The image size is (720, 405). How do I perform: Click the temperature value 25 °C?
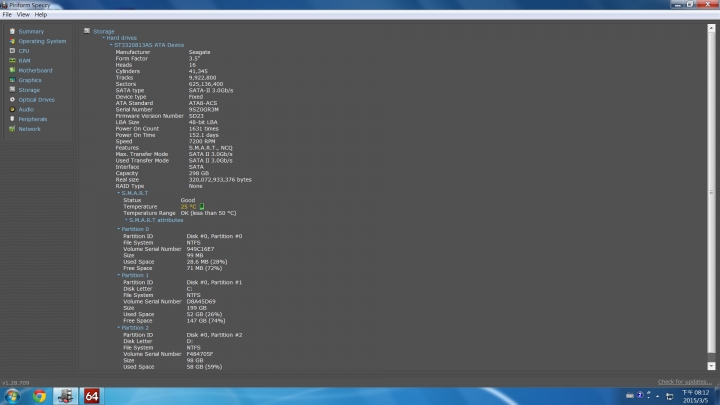pos(188,207)
